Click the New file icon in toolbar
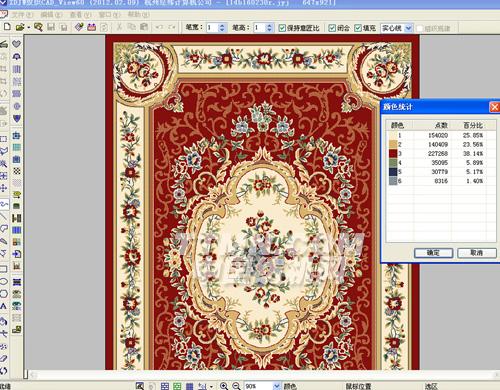500x390 pixels. point(7,27)
